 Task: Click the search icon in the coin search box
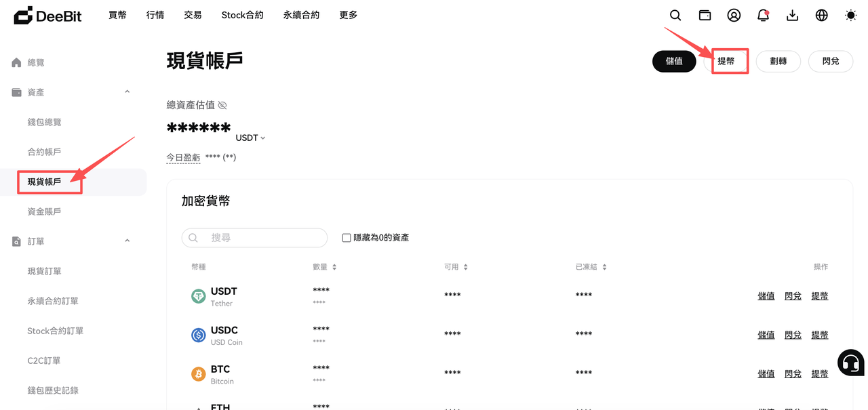[193, 238]
